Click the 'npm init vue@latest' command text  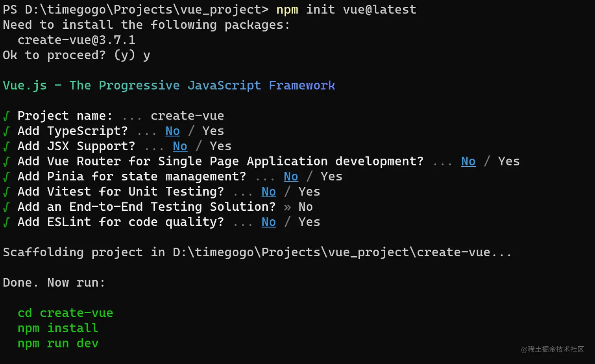346,9
